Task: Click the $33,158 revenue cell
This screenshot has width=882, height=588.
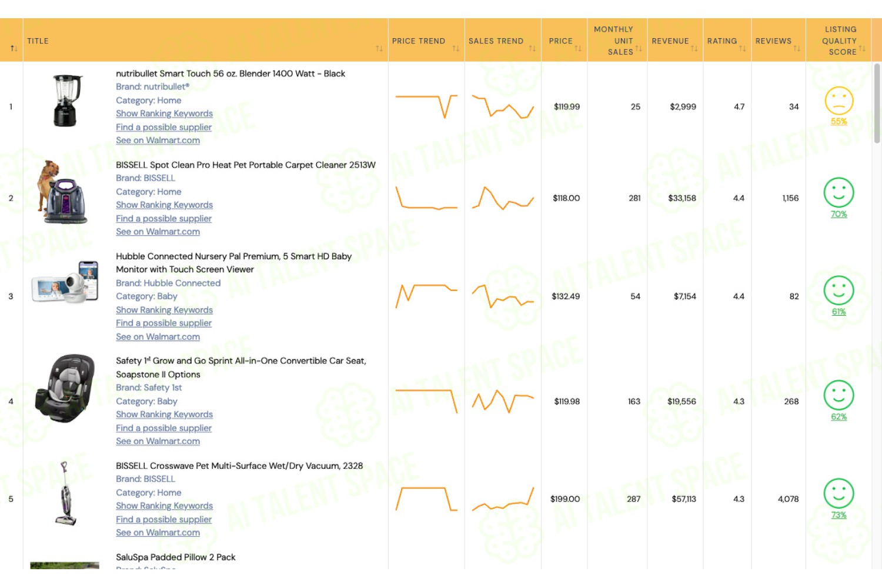Action: click(682, 198)
